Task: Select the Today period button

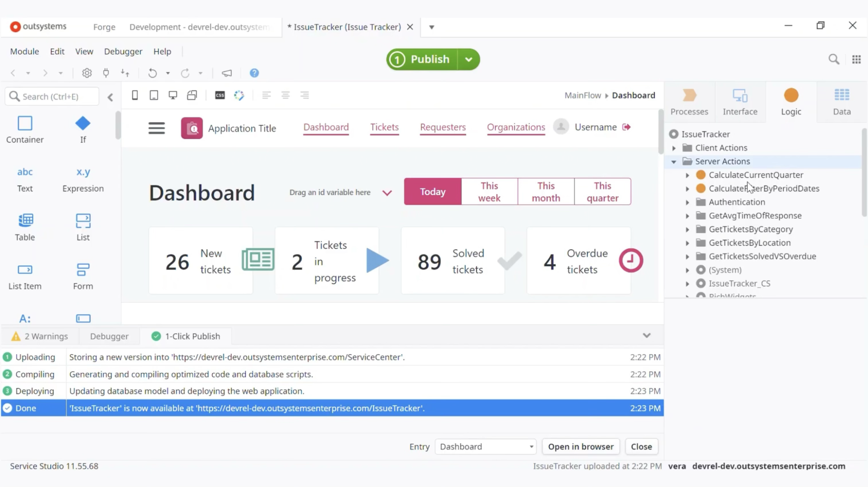Action: pyautogui.click(x=432, y=191)
